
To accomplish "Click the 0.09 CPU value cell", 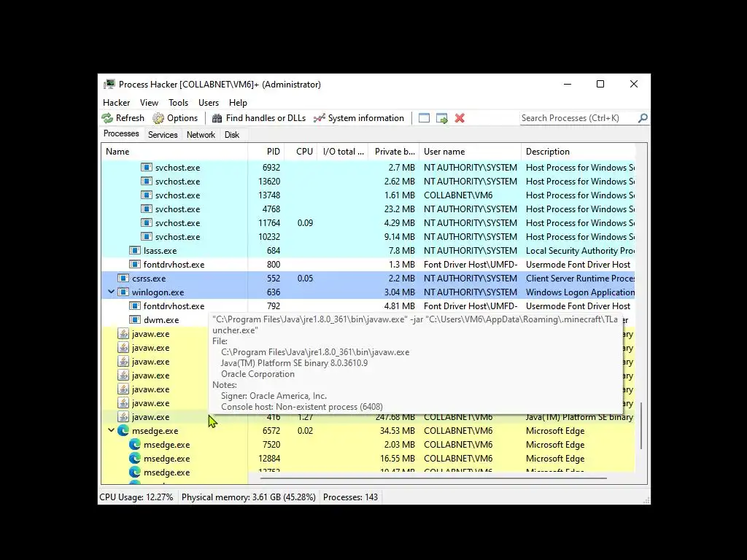I will (x=306, y=223).
